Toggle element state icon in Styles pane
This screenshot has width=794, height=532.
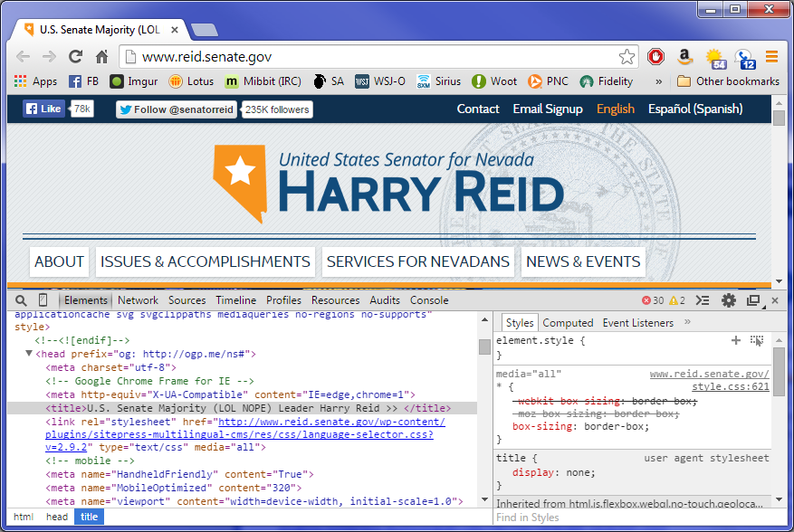tap(757, 341)
